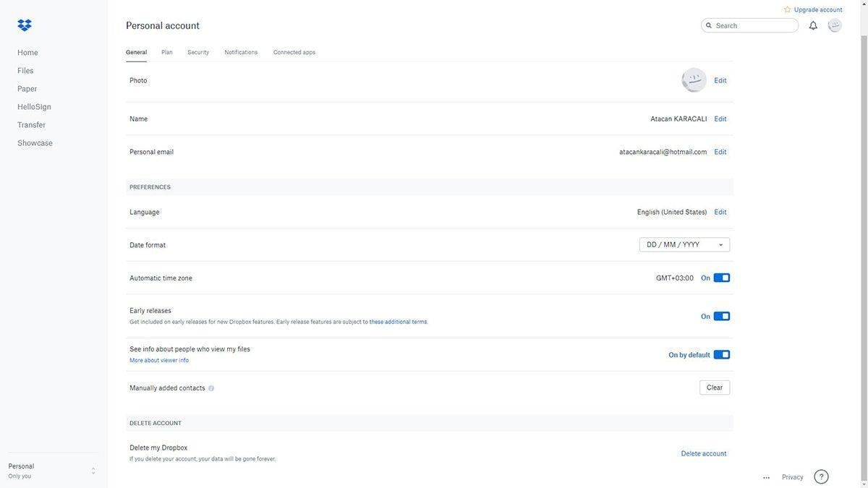Open the notifications bell
The height and width of the screenshot is (488, 868).
[x=813, y=25]
